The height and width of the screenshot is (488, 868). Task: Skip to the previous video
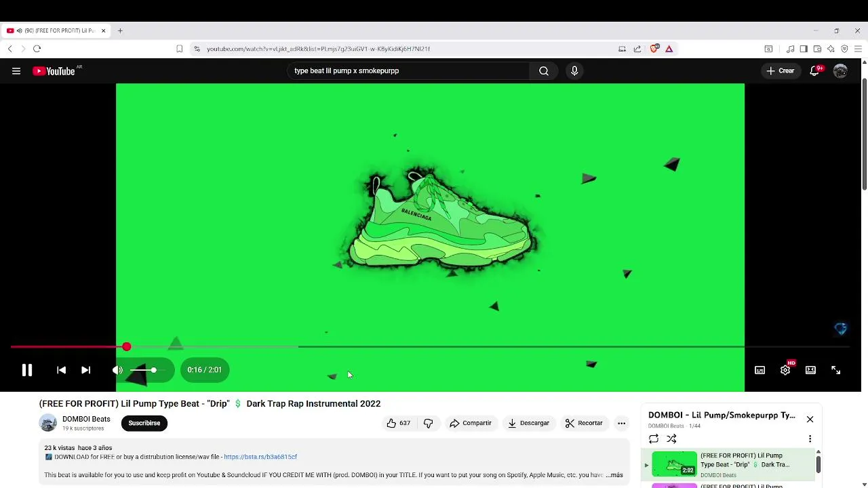tap(61, 370)
